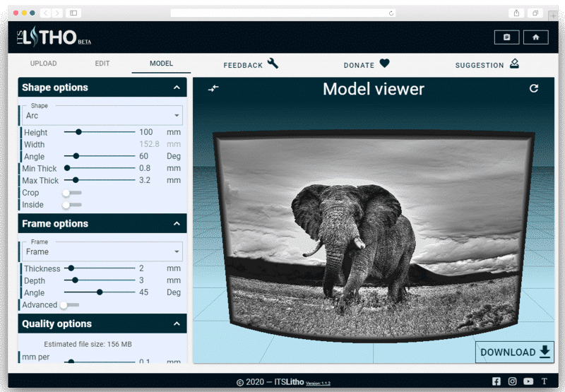Screen dimensions: 565x392
Task: Enable the Advanced frame switch
Action: click(x=69, y=305)
